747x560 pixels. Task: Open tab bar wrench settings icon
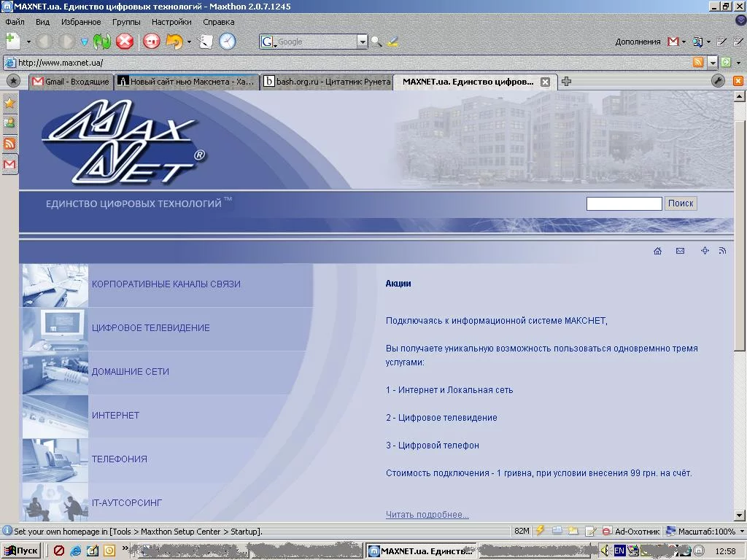718,81
